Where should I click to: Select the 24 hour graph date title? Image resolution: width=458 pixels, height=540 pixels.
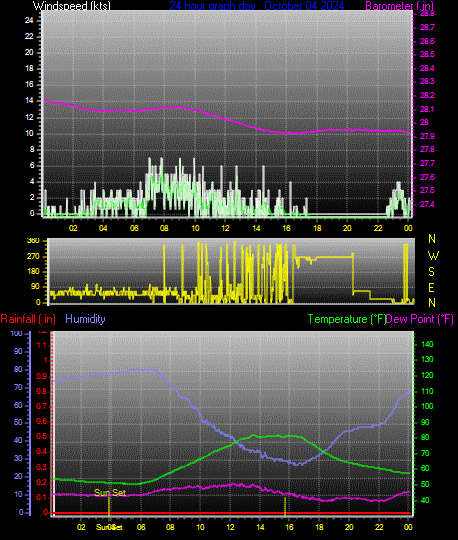tap(257, 6)
